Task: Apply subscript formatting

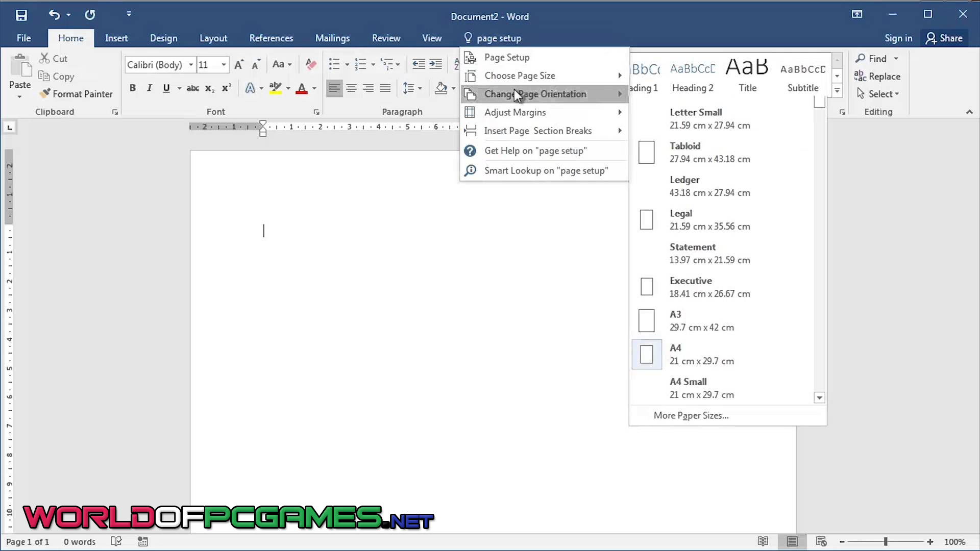Action: pos(210,88)
